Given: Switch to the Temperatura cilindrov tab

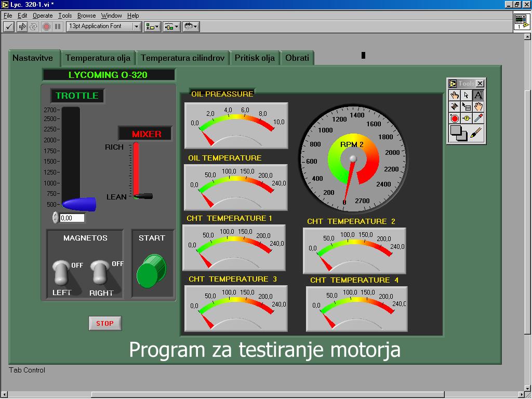Looking at the screenshot, I should pyautogui.click(x=182, y=58).
